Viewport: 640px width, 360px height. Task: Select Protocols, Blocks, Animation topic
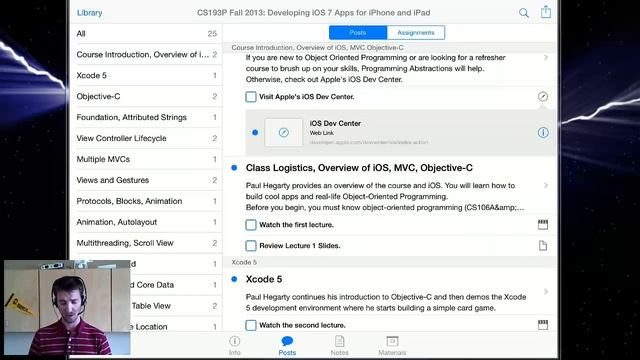147,201
